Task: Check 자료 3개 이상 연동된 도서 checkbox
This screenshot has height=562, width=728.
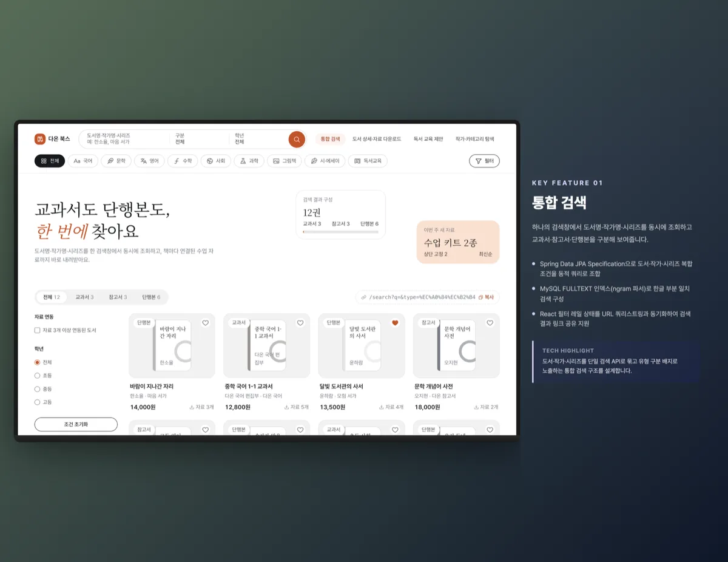Action: click(38, 330)
